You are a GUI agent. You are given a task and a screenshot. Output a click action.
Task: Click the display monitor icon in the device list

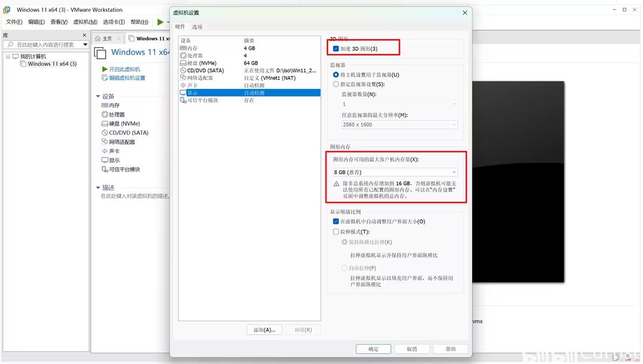click(183, 93)
